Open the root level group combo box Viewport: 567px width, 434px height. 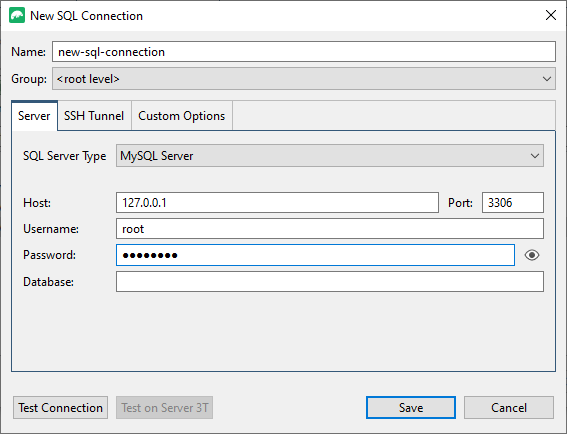coord(304,79)
